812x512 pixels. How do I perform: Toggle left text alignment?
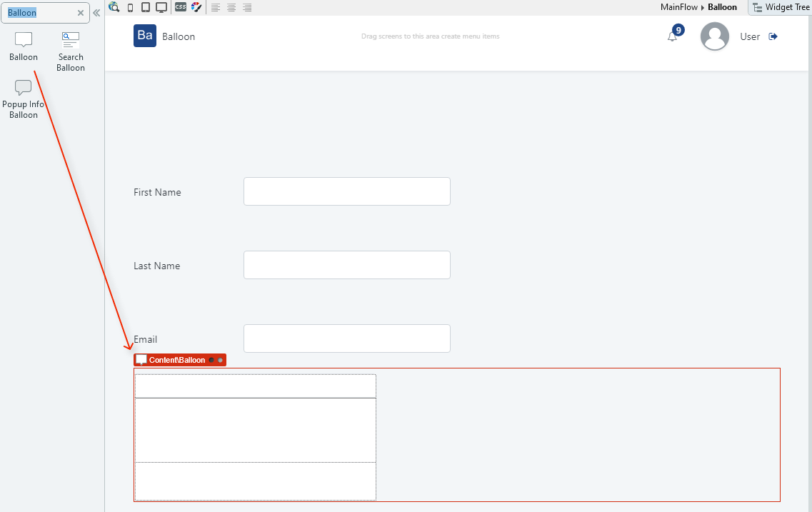[216, 7]
